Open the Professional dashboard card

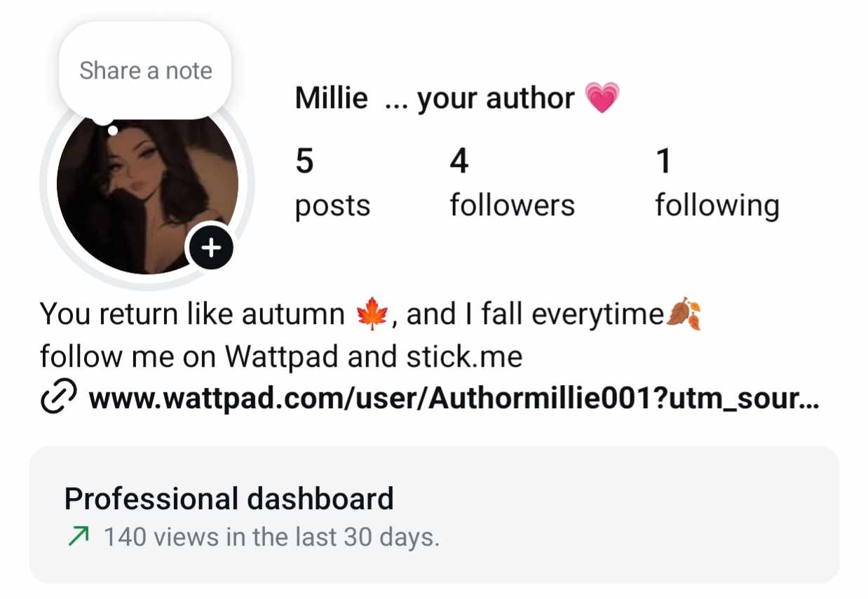point(434,514)
